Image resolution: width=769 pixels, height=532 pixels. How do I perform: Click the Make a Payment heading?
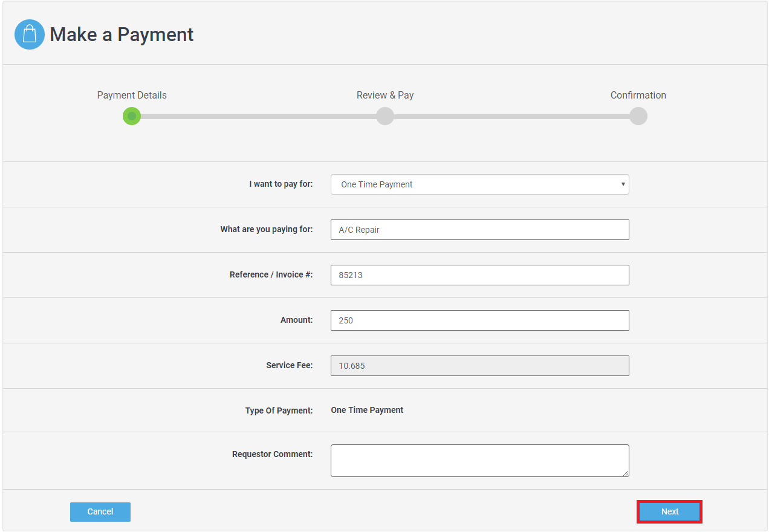click(122, 34)
